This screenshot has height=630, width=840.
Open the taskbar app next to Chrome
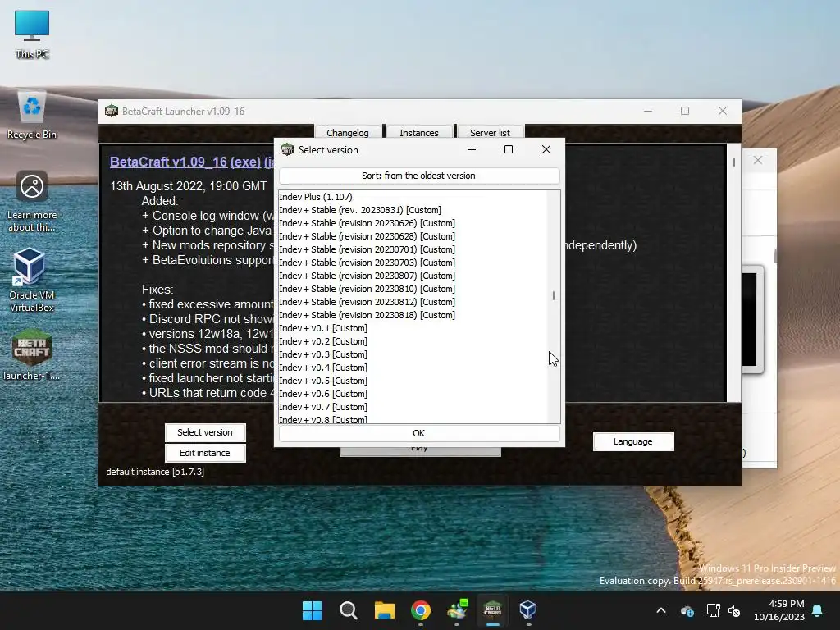[x=457, y=610]
